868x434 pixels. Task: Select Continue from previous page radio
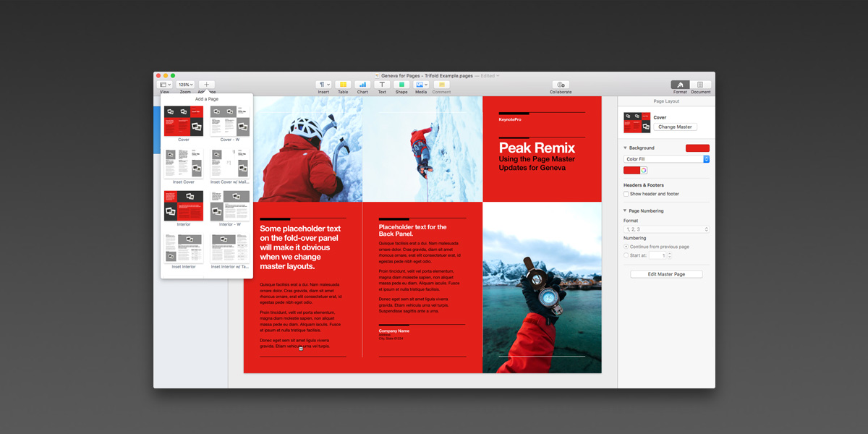point(626,247)
